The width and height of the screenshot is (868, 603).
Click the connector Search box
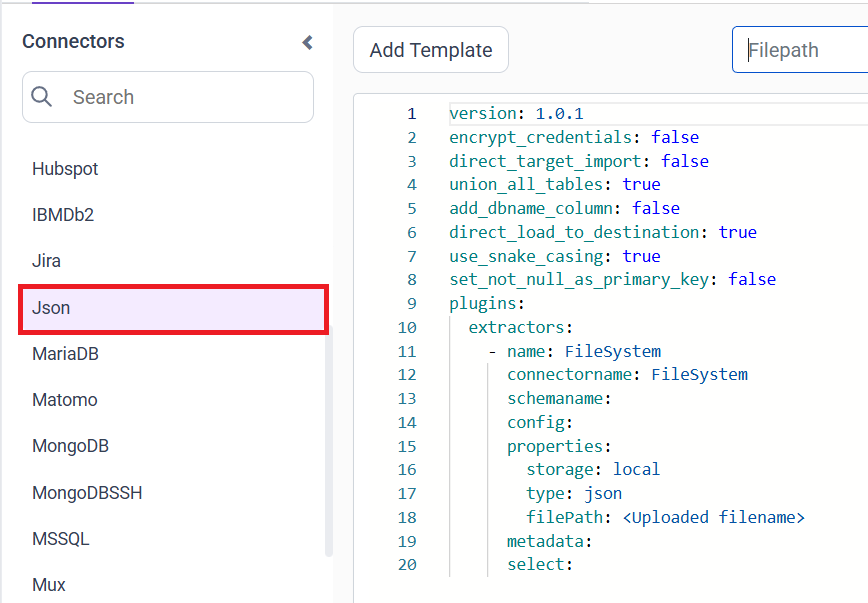167,97
